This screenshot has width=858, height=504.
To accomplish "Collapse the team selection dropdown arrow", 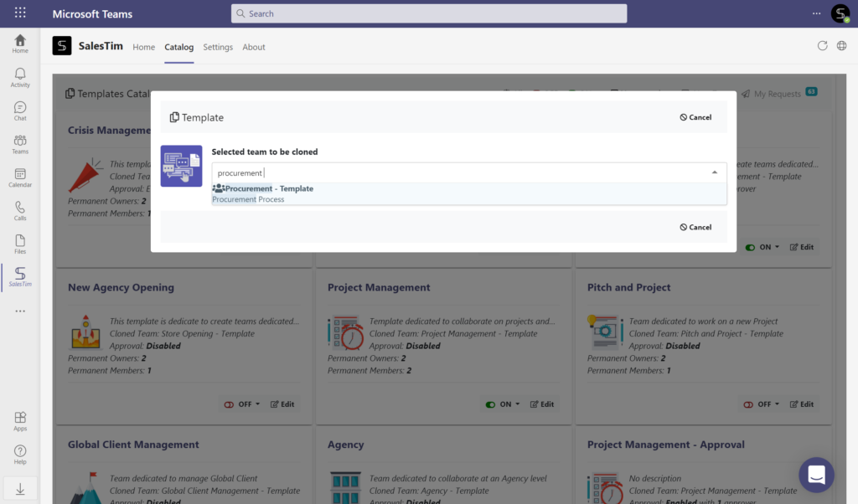I will pos(715,172).
